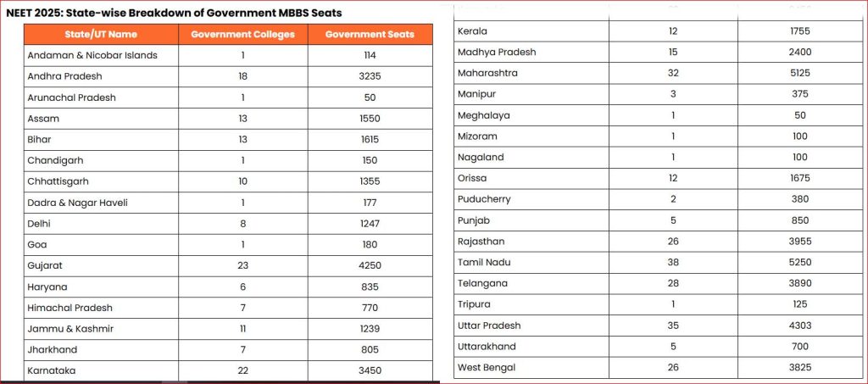The height and width of the screenshot is (384, 868).
Task: Click the Chhattisgarh row name
Action: point(58,181)
